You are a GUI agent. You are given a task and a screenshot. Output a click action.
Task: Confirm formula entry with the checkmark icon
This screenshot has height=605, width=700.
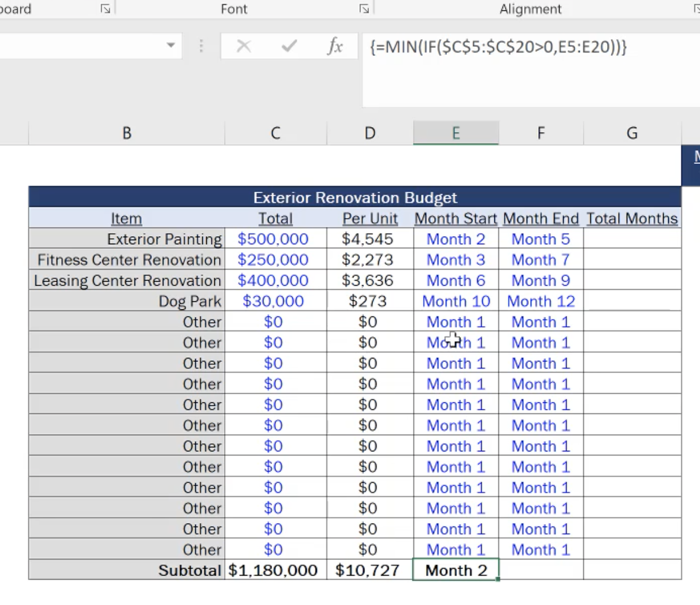coord(289,46)
